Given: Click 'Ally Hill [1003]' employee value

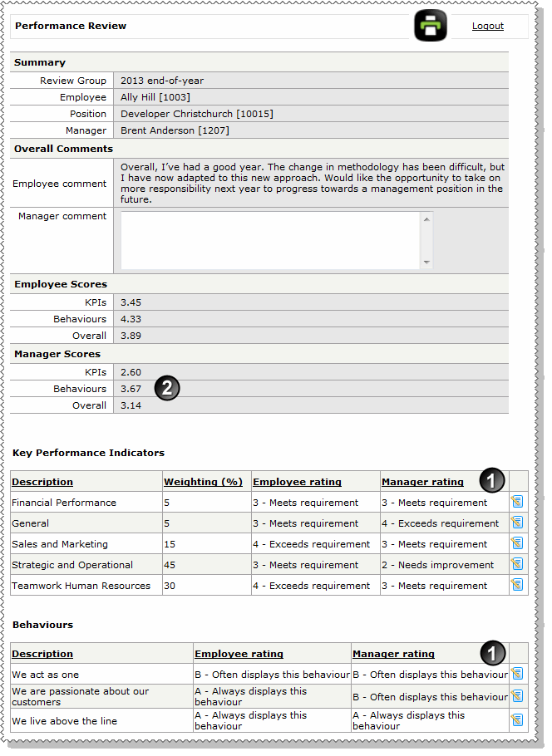Looking at the screenshot, I should (155, 97).
